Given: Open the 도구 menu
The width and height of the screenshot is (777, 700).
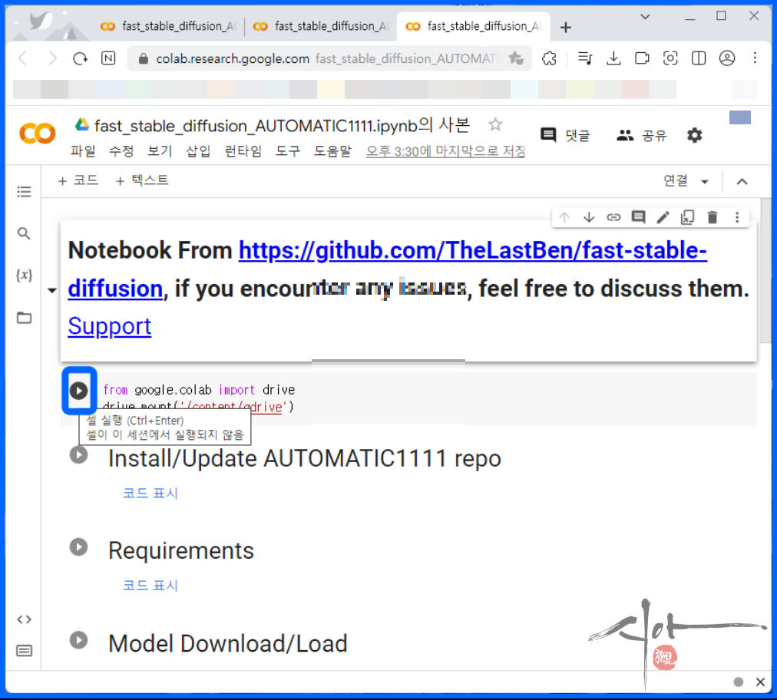Looking at the screenshot, I should pos(288,151).
